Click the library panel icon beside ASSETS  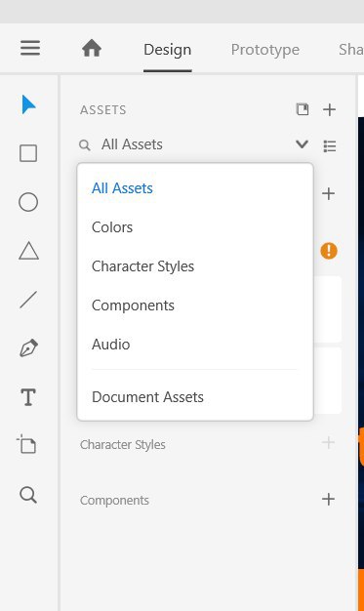click(303, 109)
